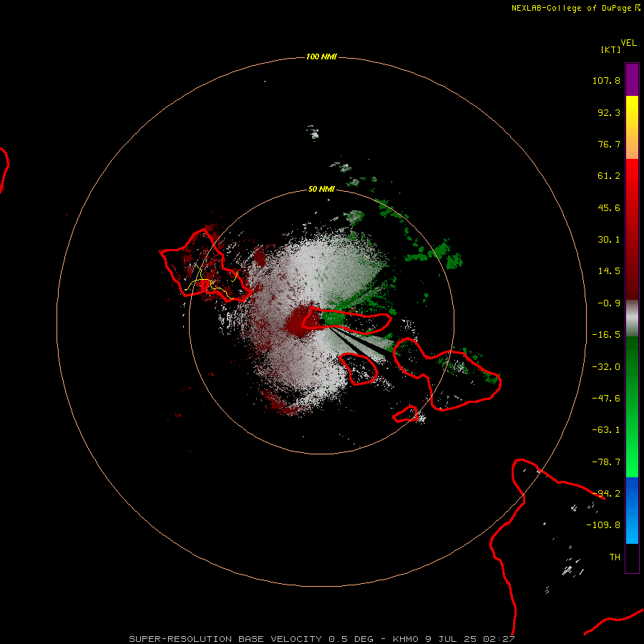Click the -47.6 legend value
644x644 pixels.
(x=606, y=399)
